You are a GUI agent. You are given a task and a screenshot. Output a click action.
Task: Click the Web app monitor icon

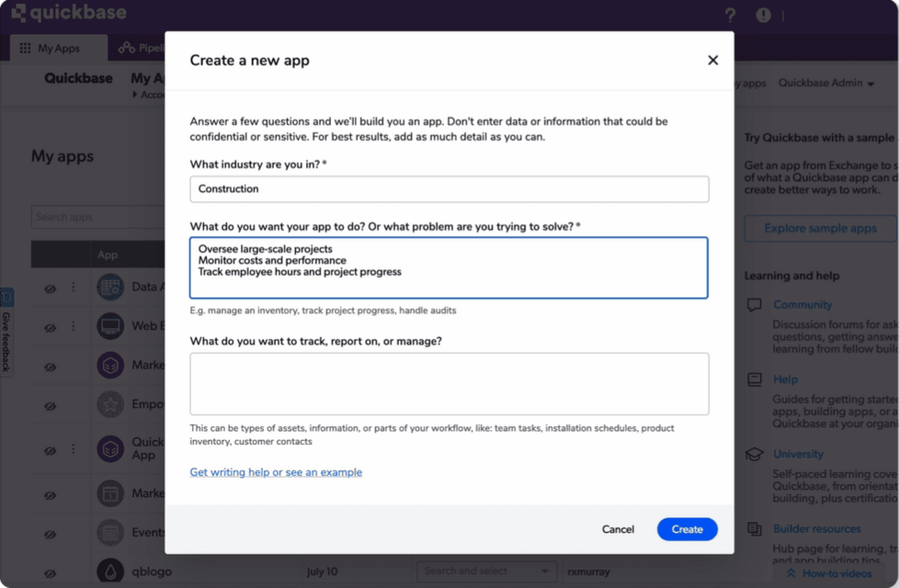(111, 326)
